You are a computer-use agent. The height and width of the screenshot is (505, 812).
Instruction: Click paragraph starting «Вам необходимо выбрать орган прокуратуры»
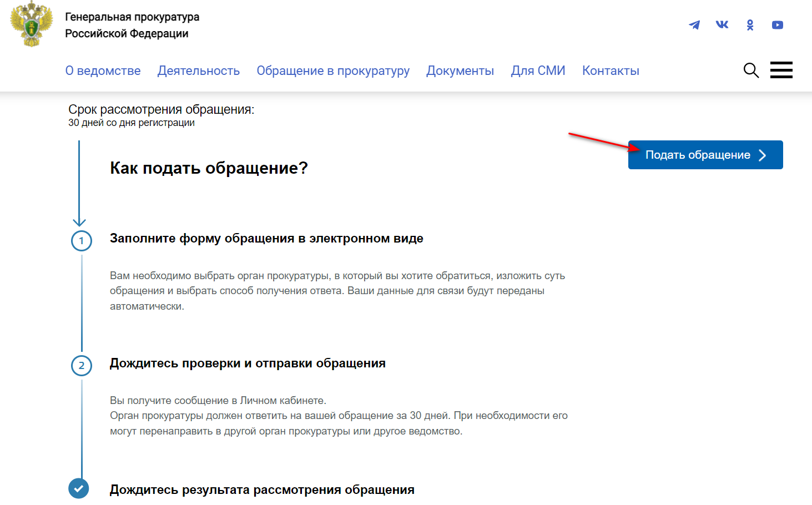pyautogui.click(x=337, y=291)
